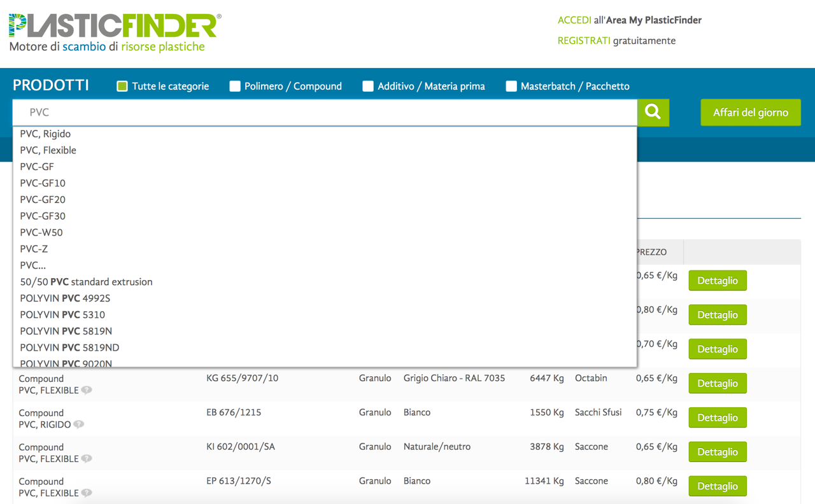Click info bubble beside EP 613/1270/S row
Screen dimensions: 815x504
[x=87, y=493]
